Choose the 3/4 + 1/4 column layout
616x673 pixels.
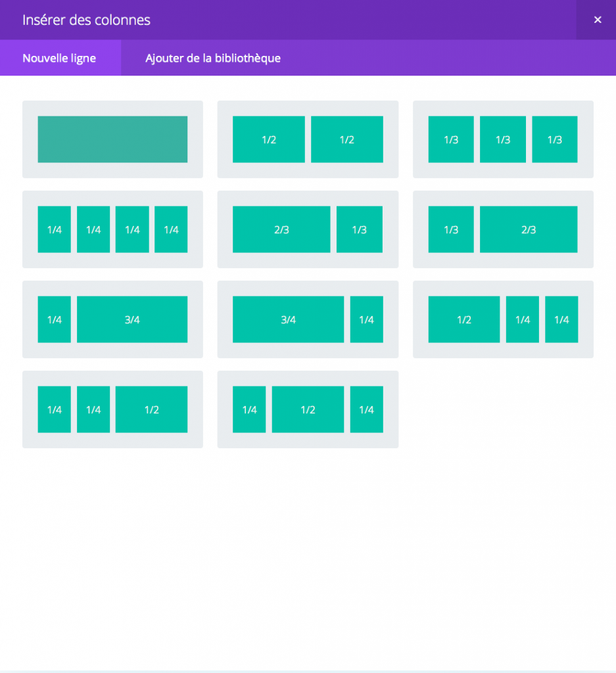point(308,319)
